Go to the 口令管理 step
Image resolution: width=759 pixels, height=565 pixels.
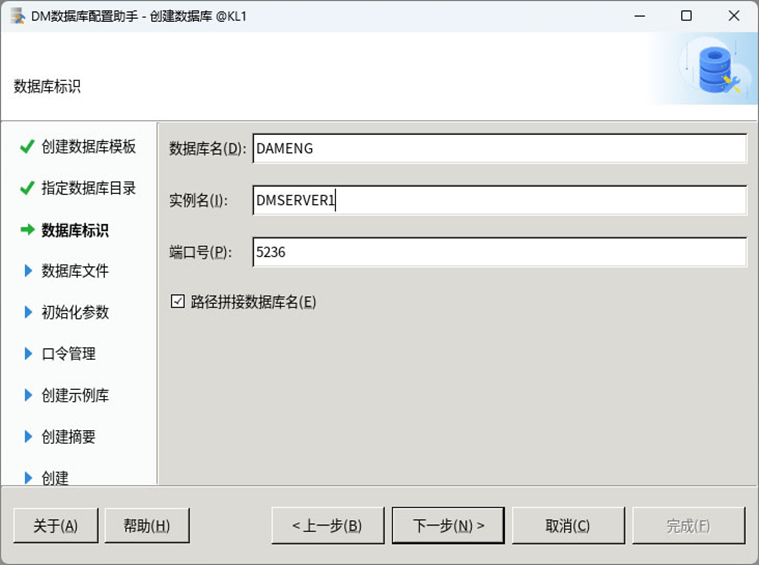coord(68,354)
